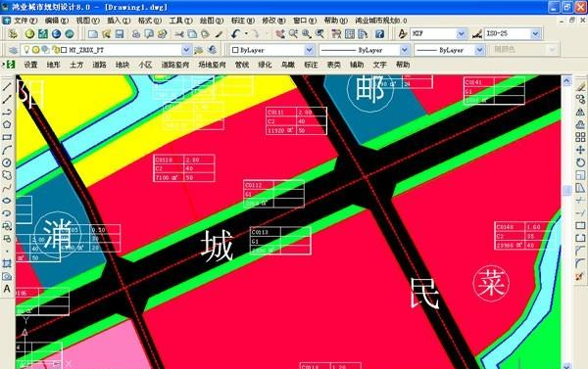Open the 地块 planning menu
This screenshot has width=588, height=369.
(x=122, y=65)
